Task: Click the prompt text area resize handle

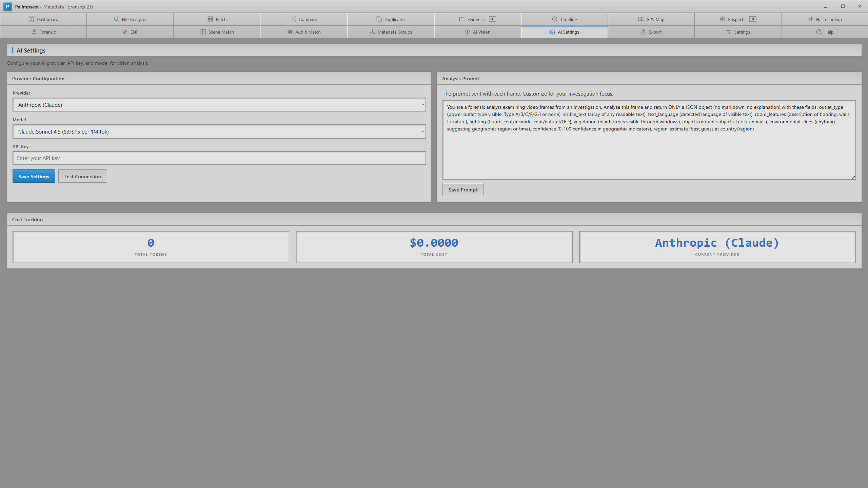Action: [x=853, y=177]
